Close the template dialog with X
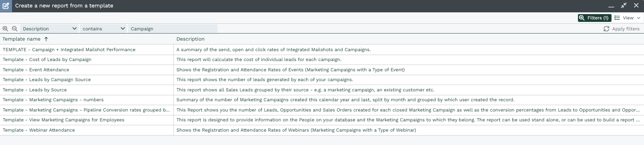Screen dimensions: 644x145 pos(636,5)
